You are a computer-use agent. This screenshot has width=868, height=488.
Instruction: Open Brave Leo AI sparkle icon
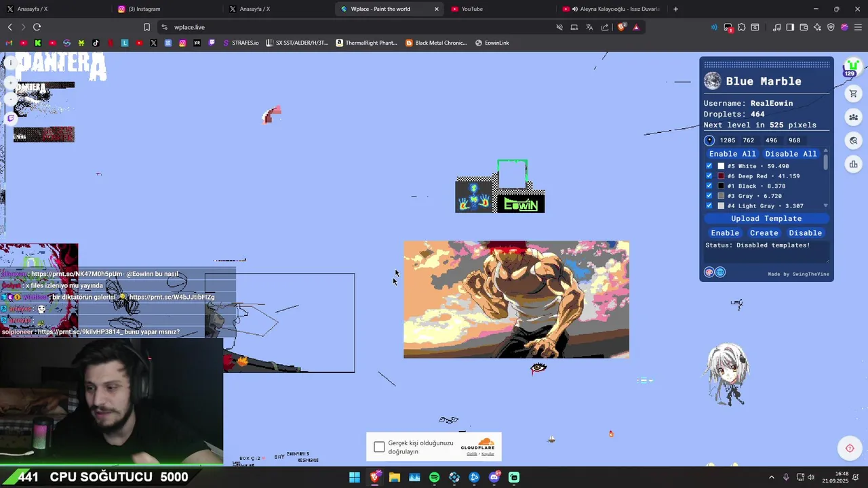click(x=817, y=27)
